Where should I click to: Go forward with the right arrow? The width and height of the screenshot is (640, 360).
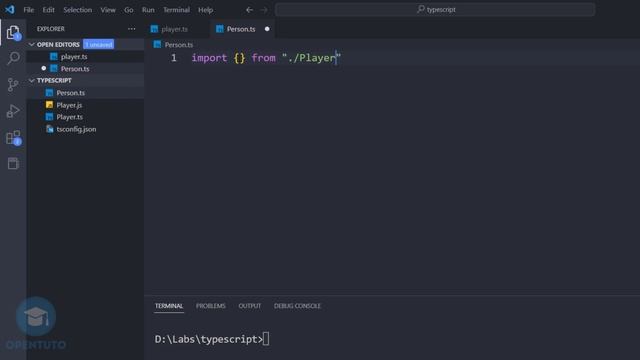264,10
